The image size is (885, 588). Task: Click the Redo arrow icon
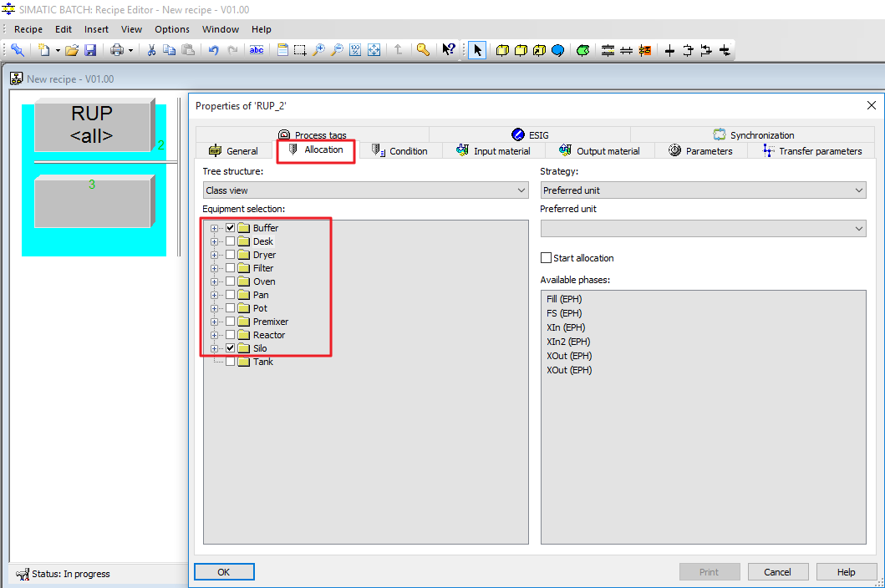pos(232,50)
